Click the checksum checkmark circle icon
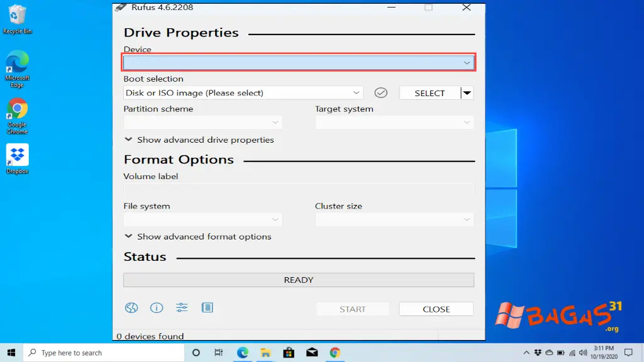The image size is (644, 362). click(x=380, y=93)
